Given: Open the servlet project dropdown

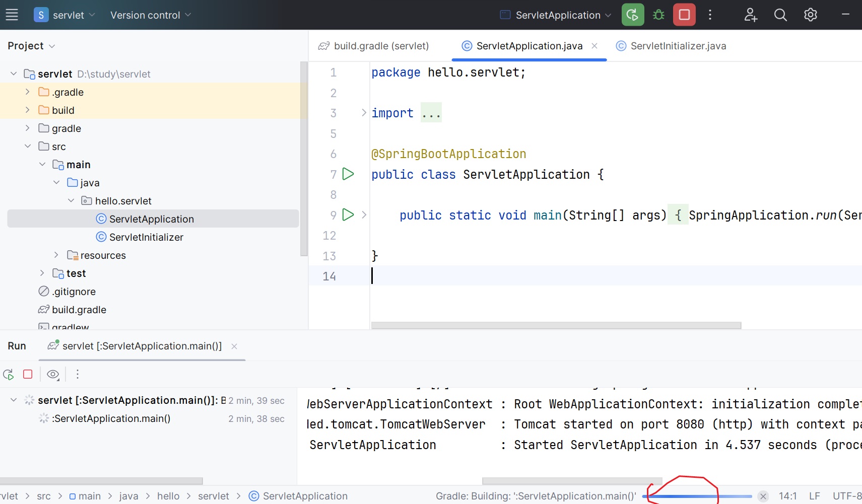Looking at the screenshot, I should 64,15.
